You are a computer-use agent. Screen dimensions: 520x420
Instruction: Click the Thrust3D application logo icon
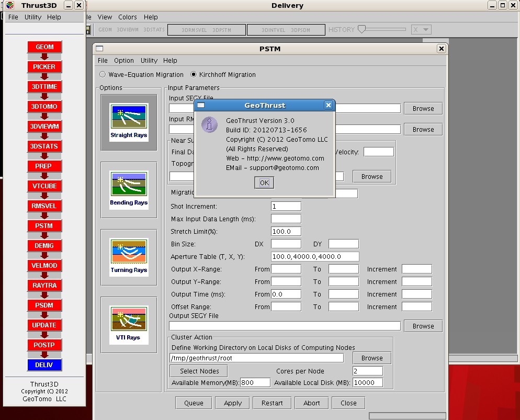coord(10,5)
